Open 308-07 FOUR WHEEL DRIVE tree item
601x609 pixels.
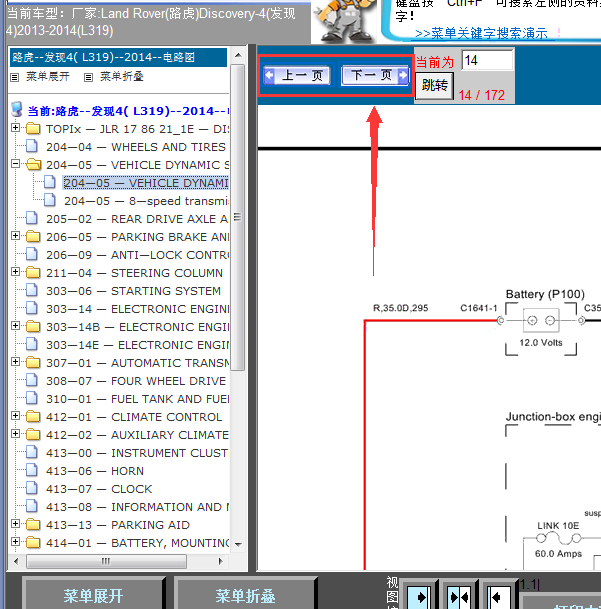[136, 381]
